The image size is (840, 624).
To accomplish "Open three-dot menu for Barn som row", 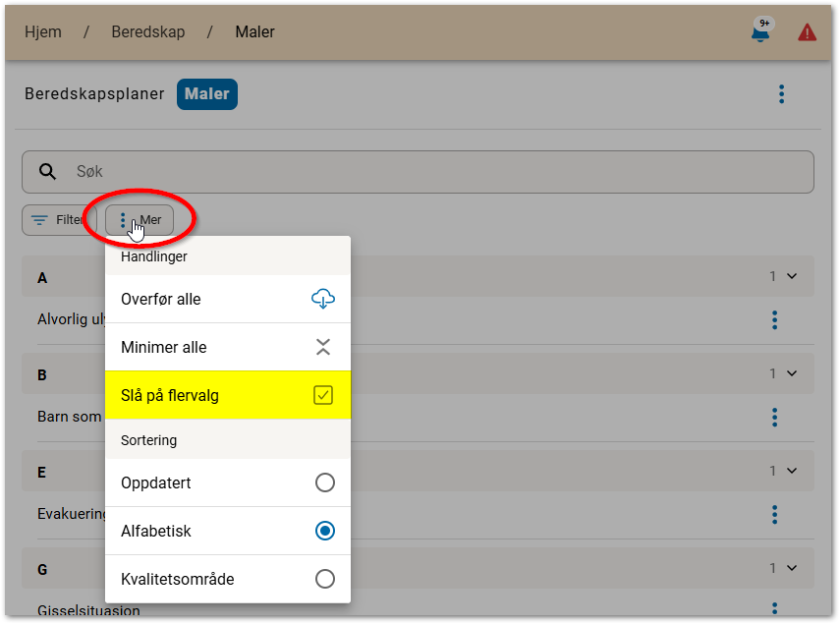I will [775, 418].
